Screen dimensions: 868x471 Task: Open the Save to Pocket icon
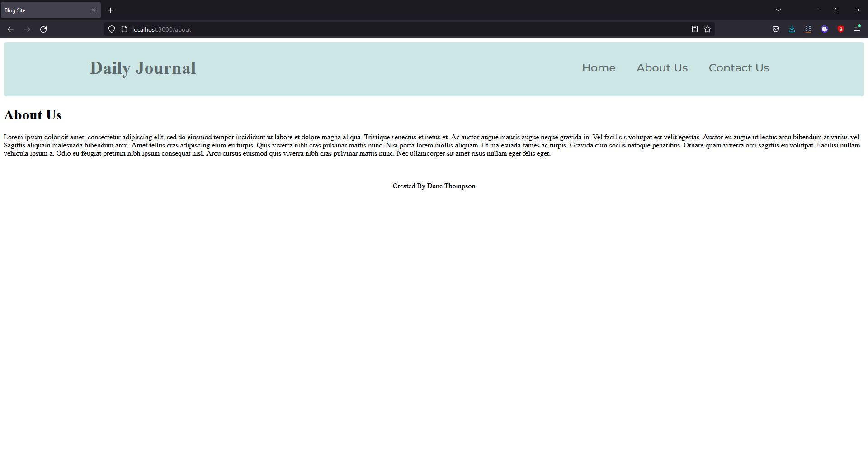(776, 29)
